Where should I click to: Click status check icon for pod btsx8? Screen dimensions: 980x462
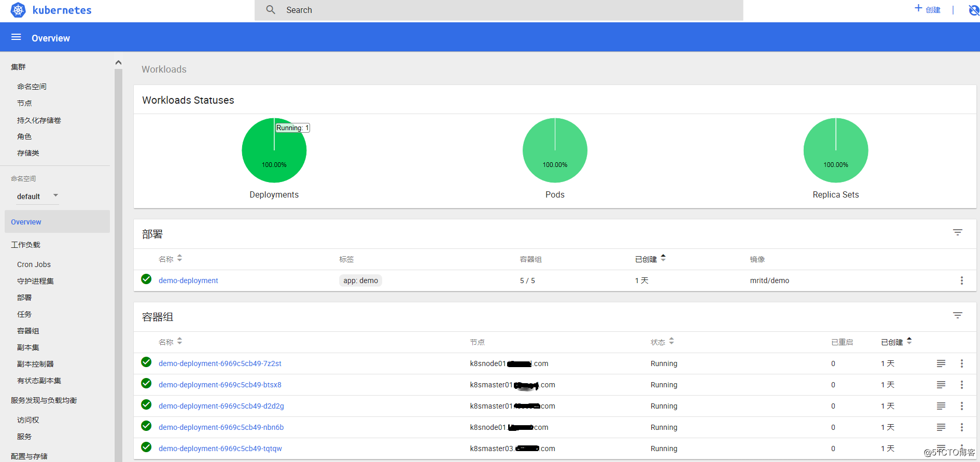[146, 384]
